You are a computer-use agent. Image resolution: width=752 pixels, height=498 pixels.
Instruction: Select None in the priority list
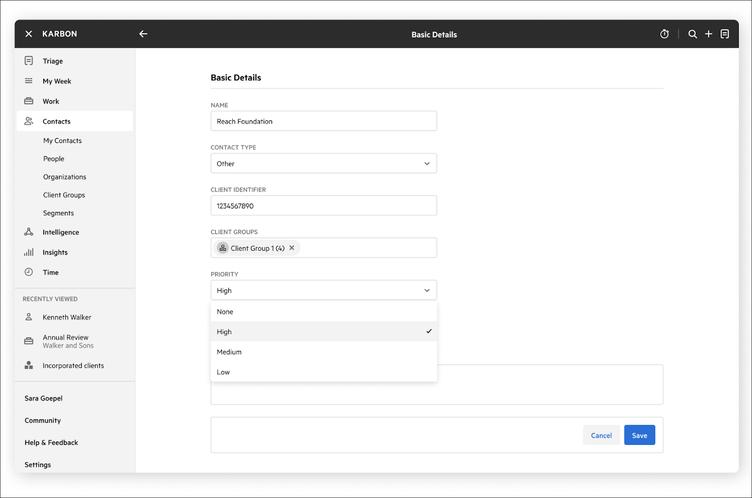(x=225, y=312)
